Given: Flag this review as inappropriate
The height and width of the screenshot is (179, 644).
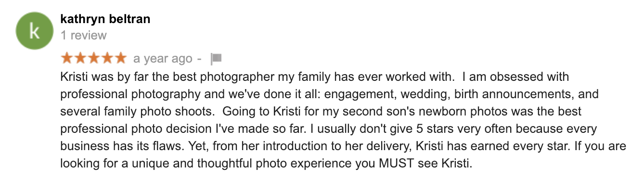Looking at the screenshot, I should pyautogui.click(x=216, y=59).
